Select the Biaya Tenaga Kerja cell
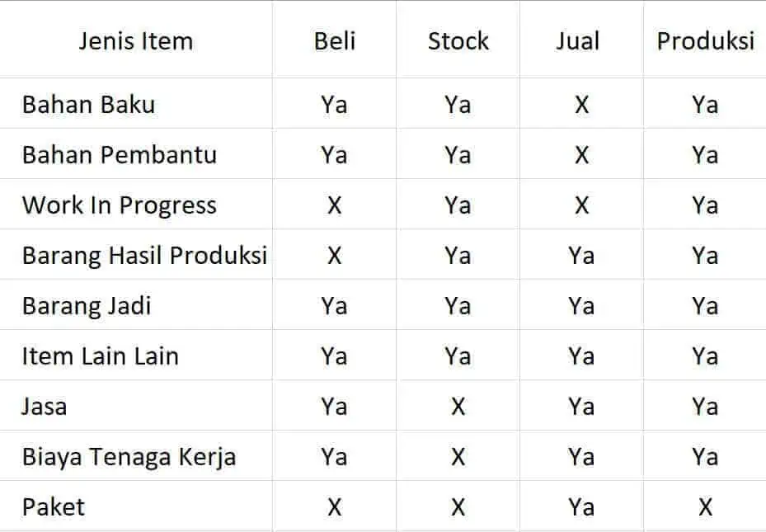Viewport: 766px width, 532px height. point(129,457)
